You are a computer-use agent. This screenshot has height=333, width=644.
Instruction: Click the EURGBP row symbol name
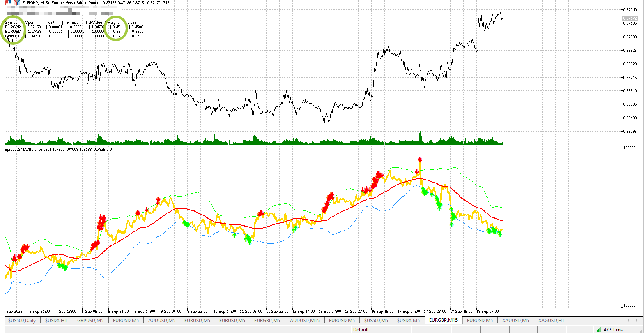coord(13,27)
